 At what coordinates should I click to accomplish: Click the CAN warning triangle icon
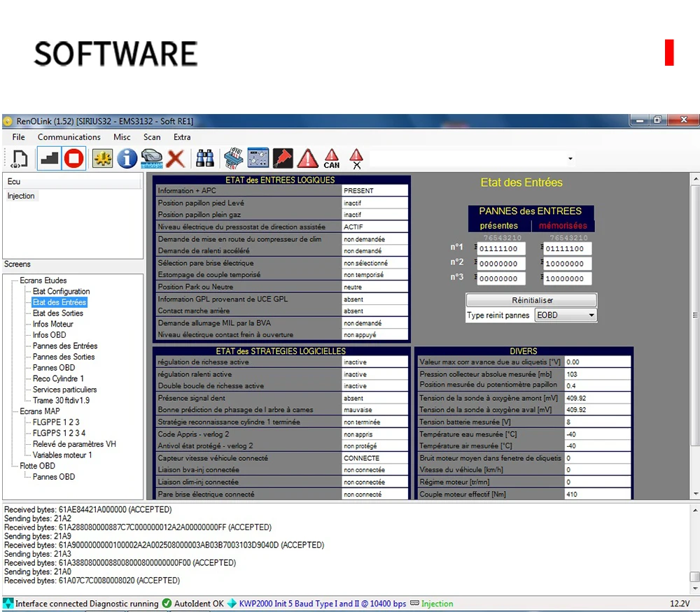332,158
